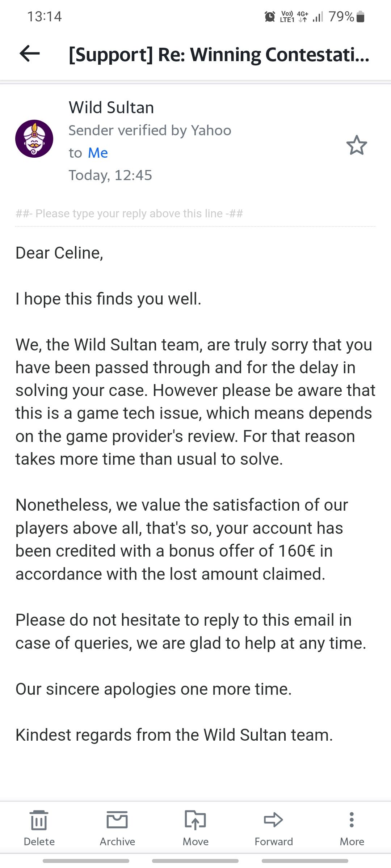Screen dimensions: 391x868
Task: Tap the 4G+ network indicator
Action: click(x=302, y=16)
